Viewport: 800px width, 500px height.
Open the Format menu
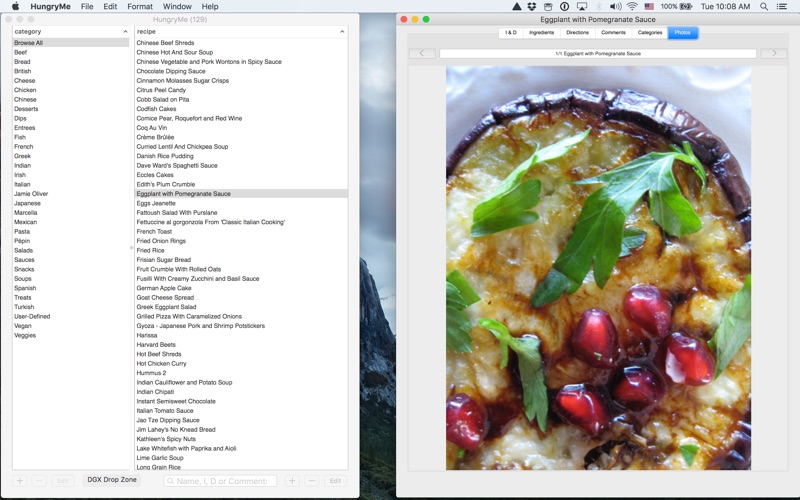pyautogui.click(x=140, y=7)
